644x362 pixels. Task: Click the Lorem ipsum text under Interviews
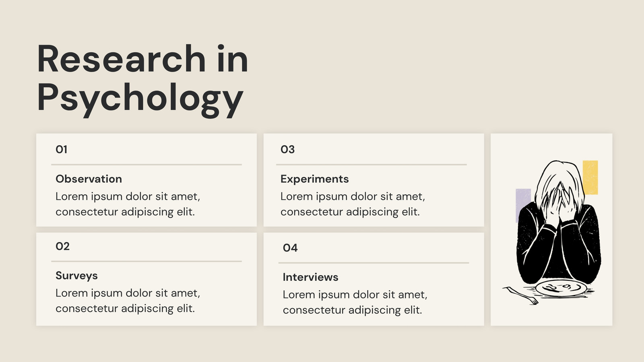tap(355, 302)
